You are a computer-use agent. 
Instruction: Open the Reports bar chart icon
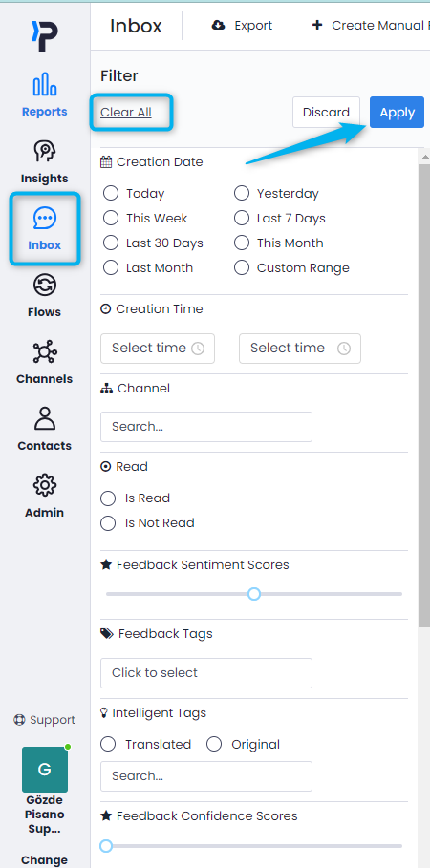point(44,84)
